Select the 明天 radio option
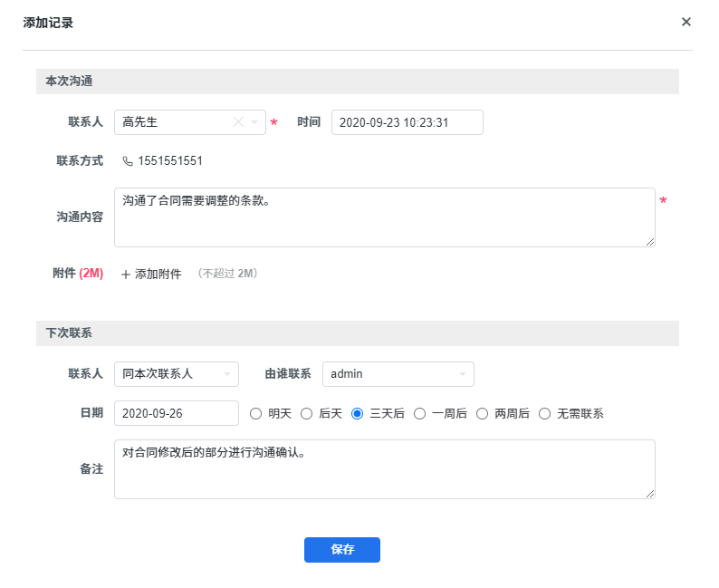Viewport: 719px width, 588px height. (255, 414)
